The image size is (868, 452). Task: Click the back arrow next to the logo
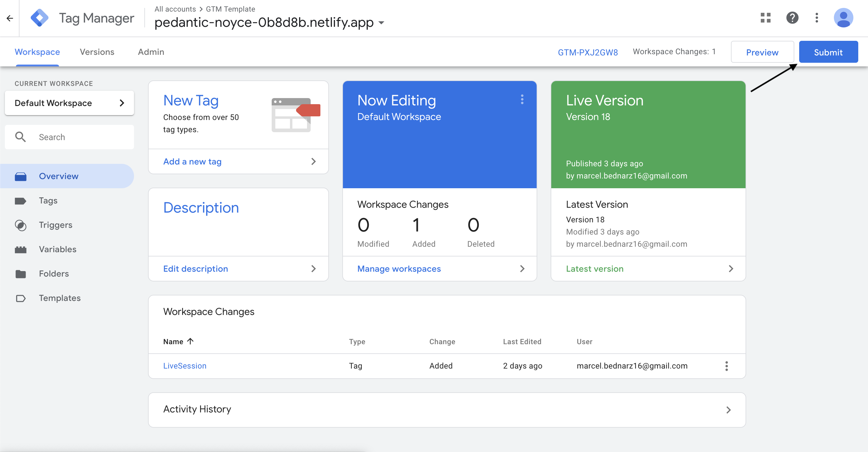pos(9,18)
